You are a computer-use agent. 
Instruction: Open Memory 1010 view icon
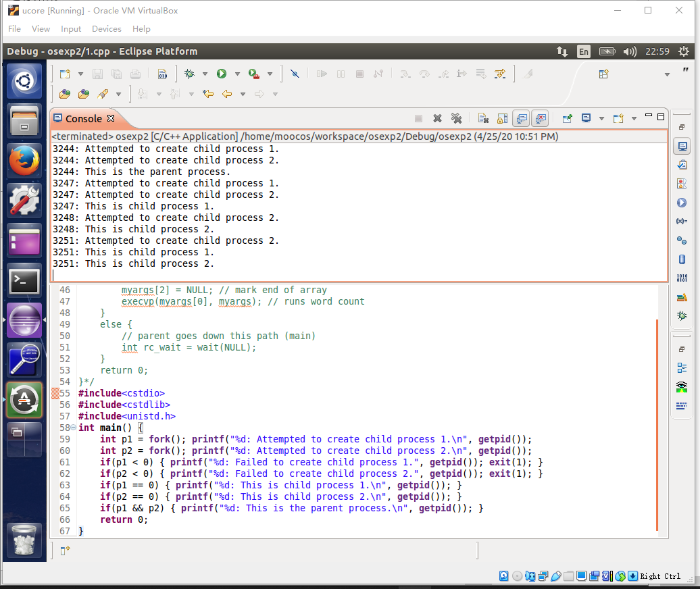coord(682,278)
